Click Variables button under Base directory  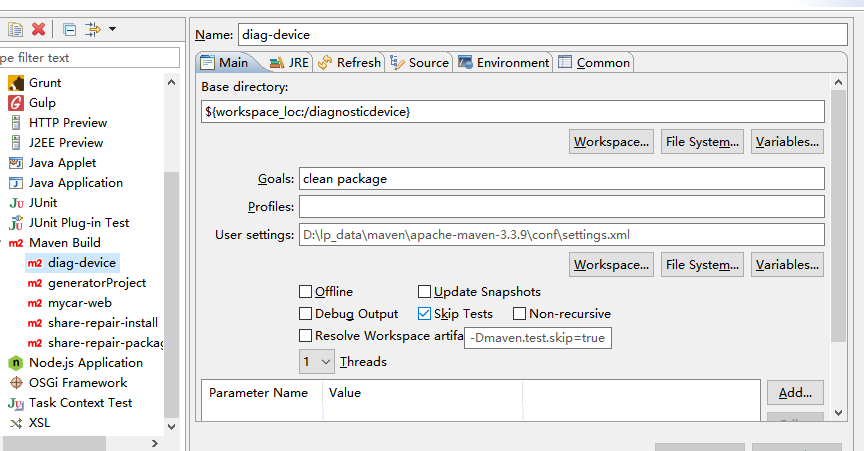point(787,142)
